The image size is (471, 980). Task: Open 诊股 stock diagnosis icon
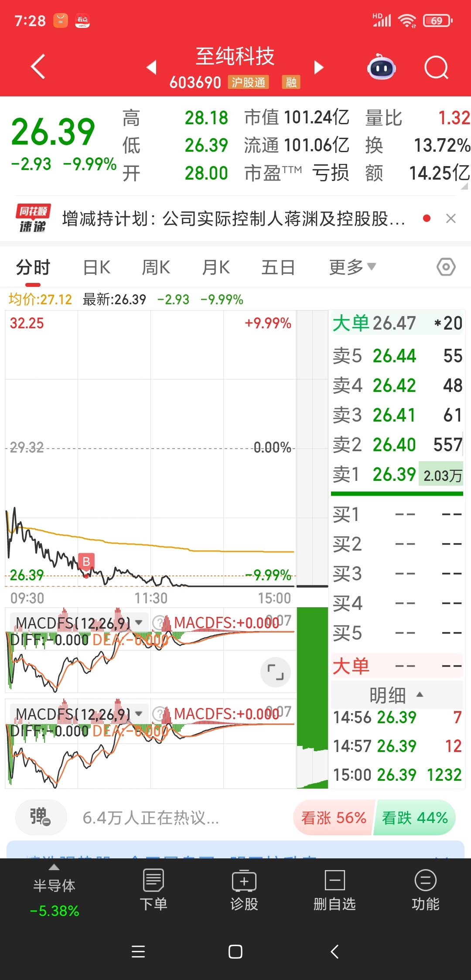coord(244,890)
